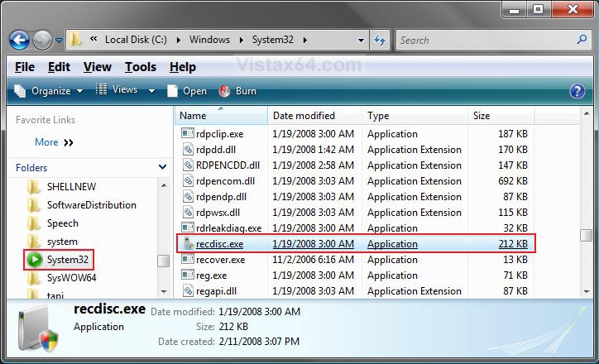Click Open in the command toolbar

187,91
